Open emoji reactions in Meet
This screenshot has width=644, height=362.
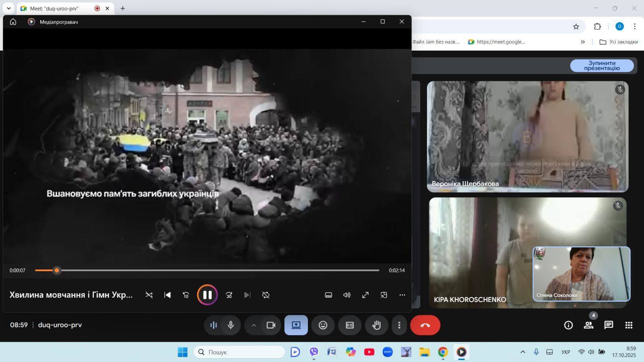323,325
